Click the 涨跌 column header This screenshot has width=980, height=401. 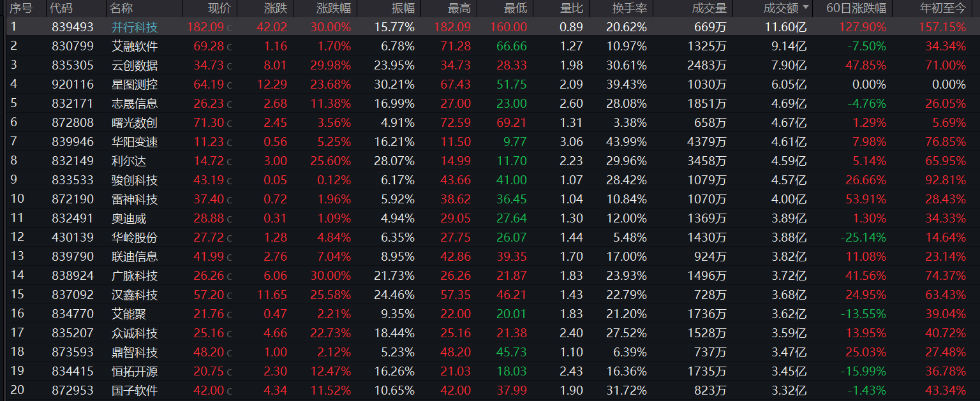(x=275, y=8)
